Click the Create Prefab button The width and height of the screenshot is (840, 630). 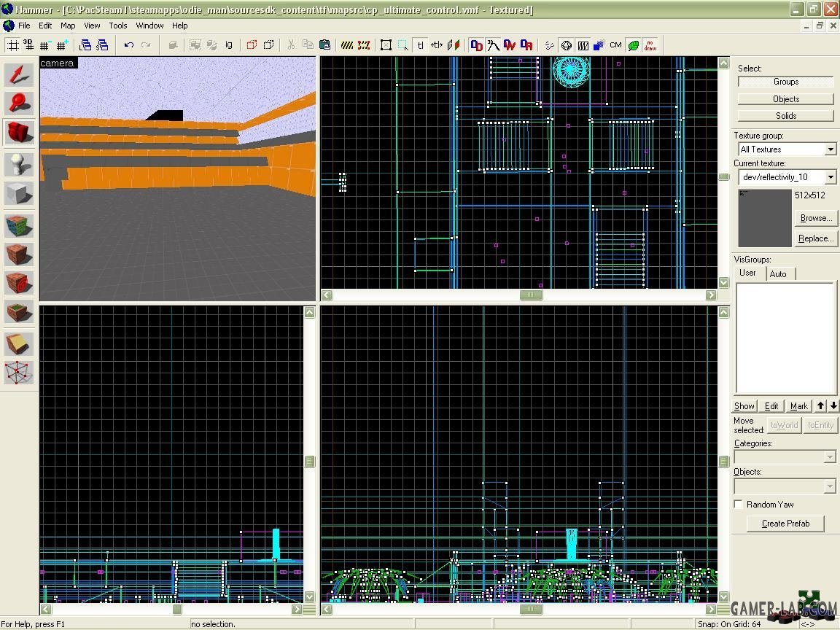pyautogui.click(x=785, y=524)
